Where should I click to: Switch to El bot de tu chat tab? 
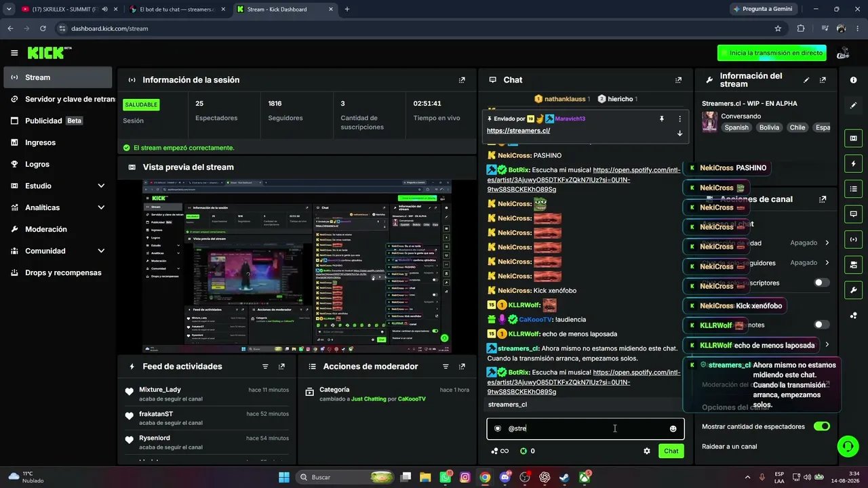coord(176,9)
